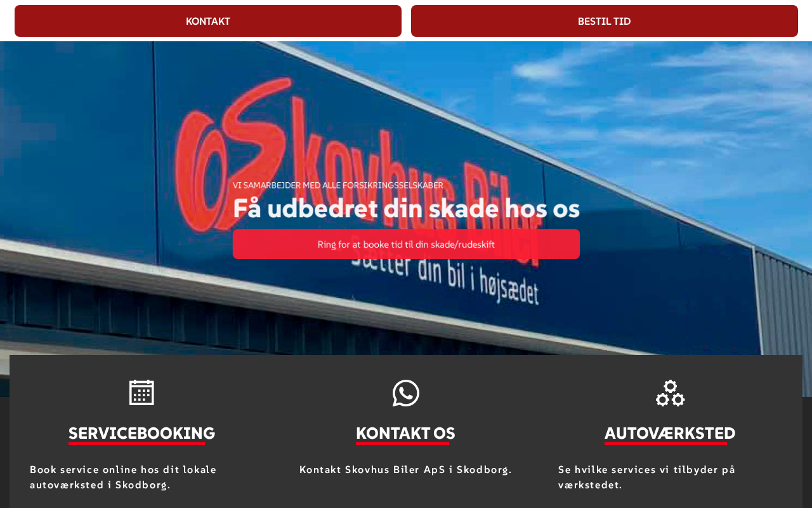Open the AUTOVÆRKSTED heading link
Screen dimensions: 812x508
tap(670, 433)
